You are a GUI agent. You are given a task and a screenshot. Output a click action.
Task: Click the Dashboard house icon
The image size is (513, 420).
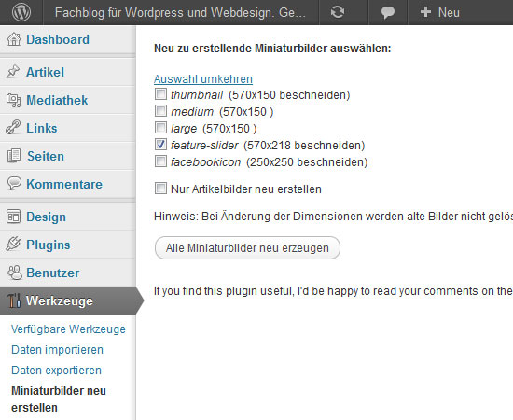coord(14,39)
